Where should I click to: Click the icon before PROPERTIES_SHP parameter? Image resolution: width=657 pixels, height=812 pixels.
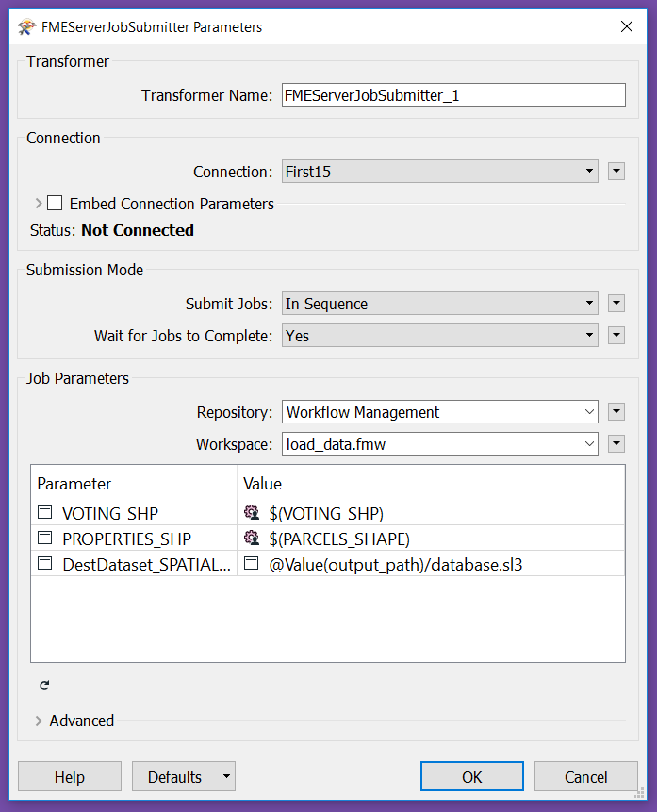pyautogui.click(x=45, y=539)
